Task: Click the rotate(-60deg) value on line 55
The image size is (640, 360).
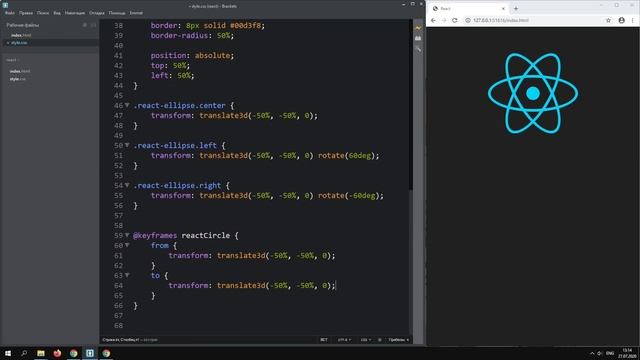Action: click(x=350, y=196)
